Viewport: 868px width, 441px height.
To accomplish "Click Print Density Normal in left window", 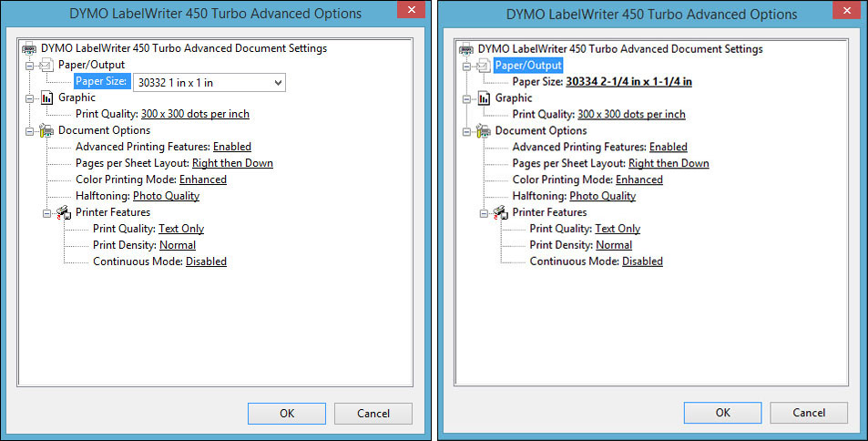I will [178, 245].
